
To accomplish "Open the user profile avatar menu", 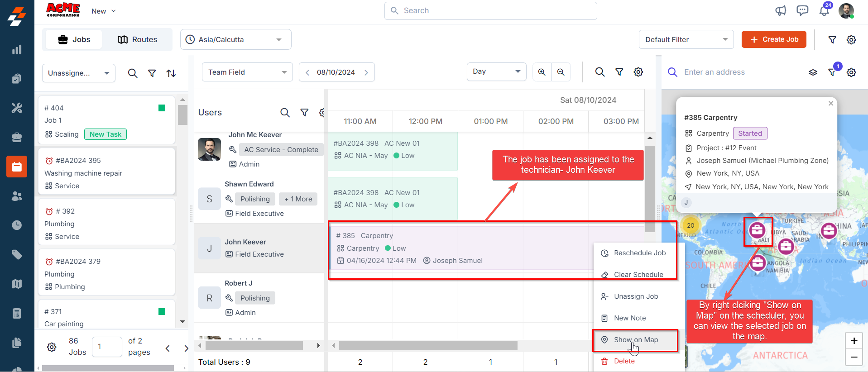I will click(846, 10).
